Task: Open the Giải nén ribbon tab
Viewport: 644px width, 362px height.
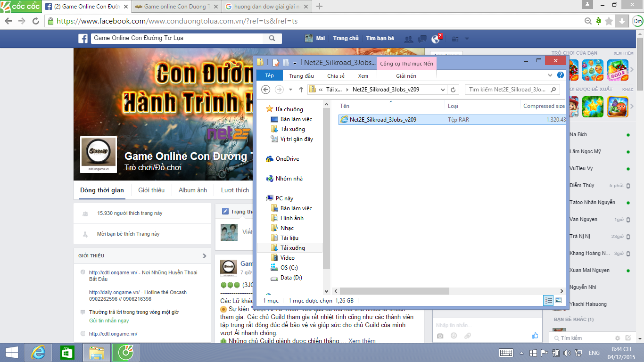Action: pos(406,76)
